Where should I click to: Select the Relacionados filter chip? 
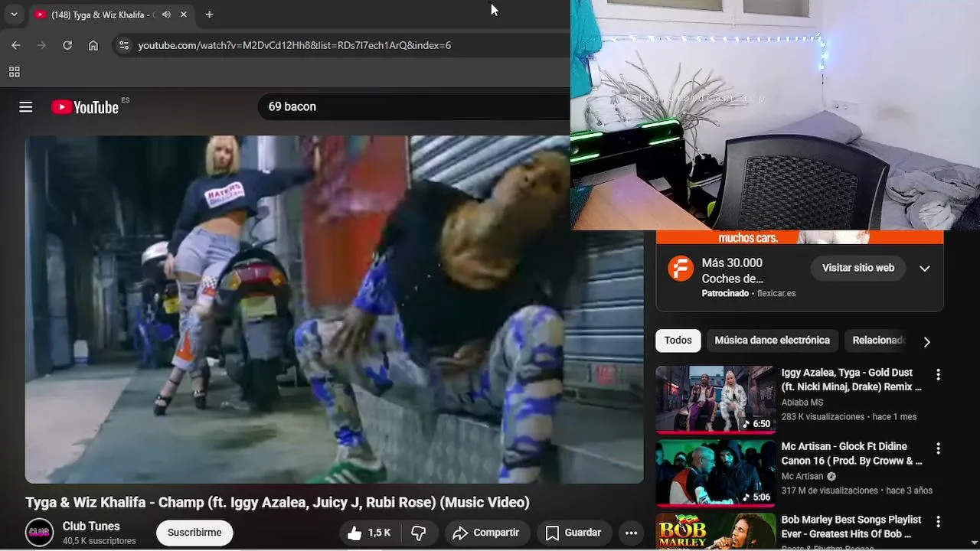(x=877, y=341)
